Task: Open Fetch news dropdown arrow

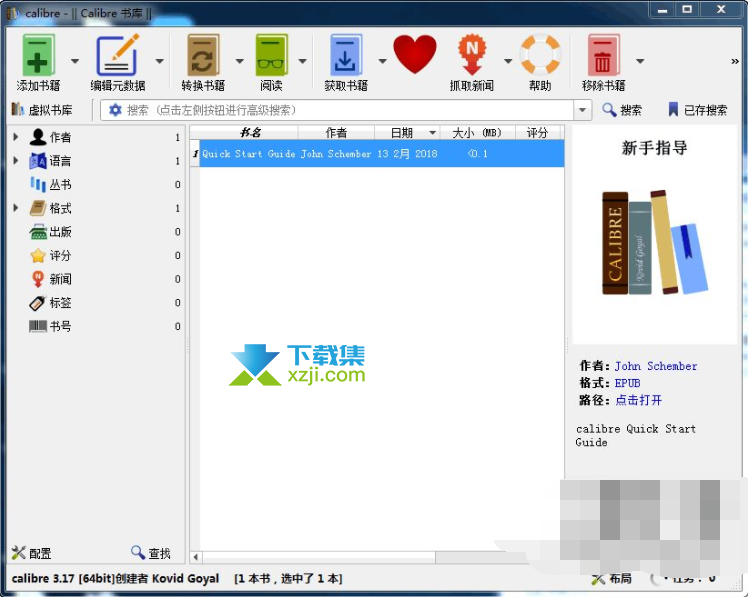Action: click(508, 61)
